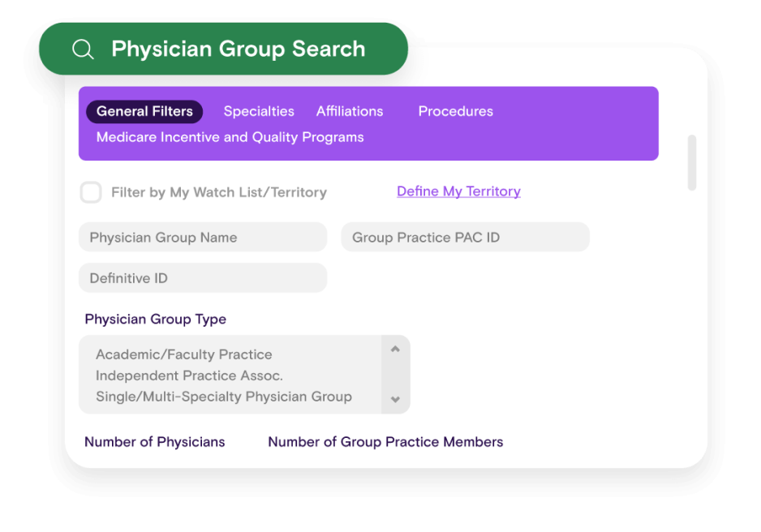761x532 pixels.
Task: Click the magnifying glass search icon
Action: click(x=83, y=49)
